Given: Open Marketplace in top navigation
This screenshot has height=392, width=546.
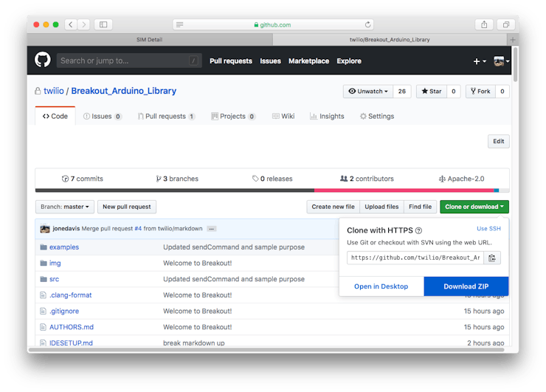Looking at the screenshot, I should coord(308,61).
